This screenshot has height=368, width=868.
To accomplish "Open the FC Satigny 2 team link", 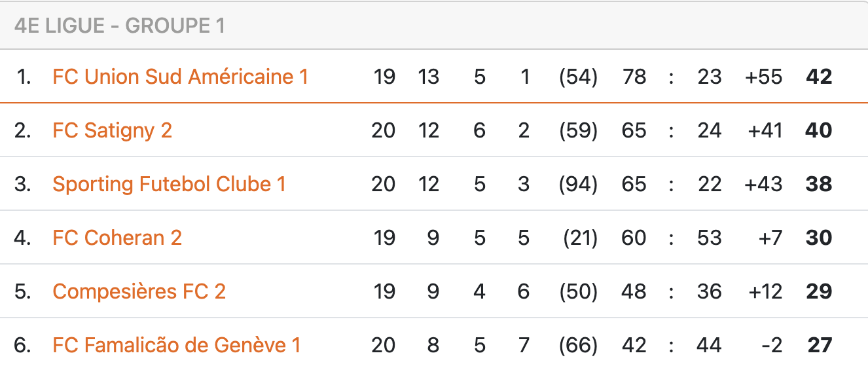I will [x=112, y=130].
